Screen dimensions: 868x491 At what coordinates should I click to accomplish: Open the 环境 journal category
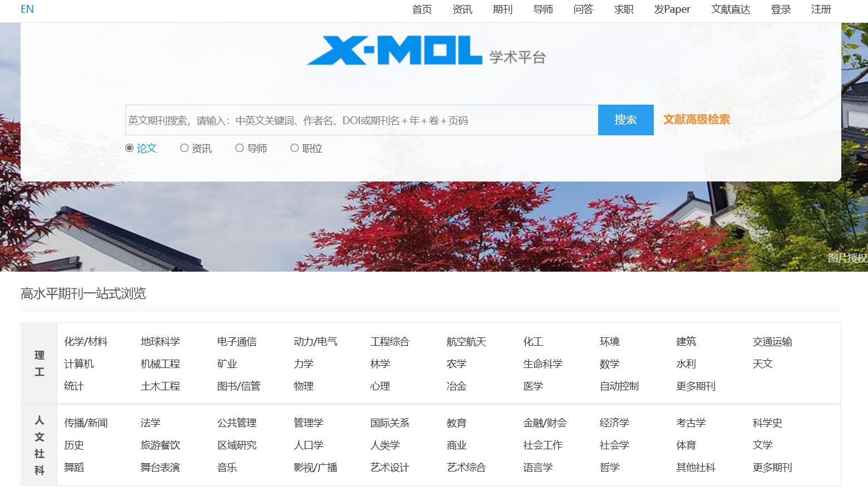pyautogui.click(x=610, y=342)
